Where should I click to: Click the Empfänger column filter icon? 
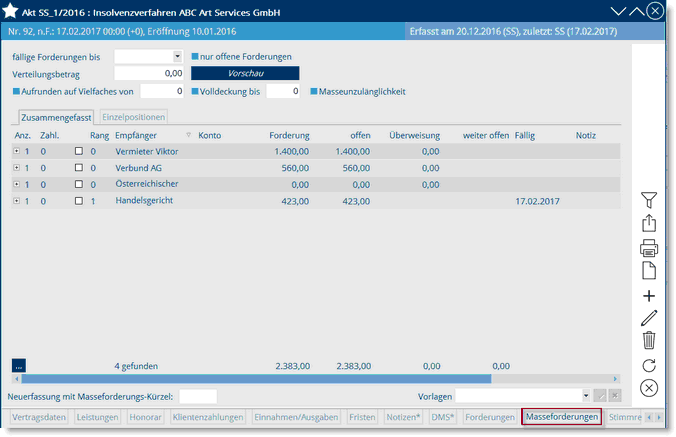(188, 135)
